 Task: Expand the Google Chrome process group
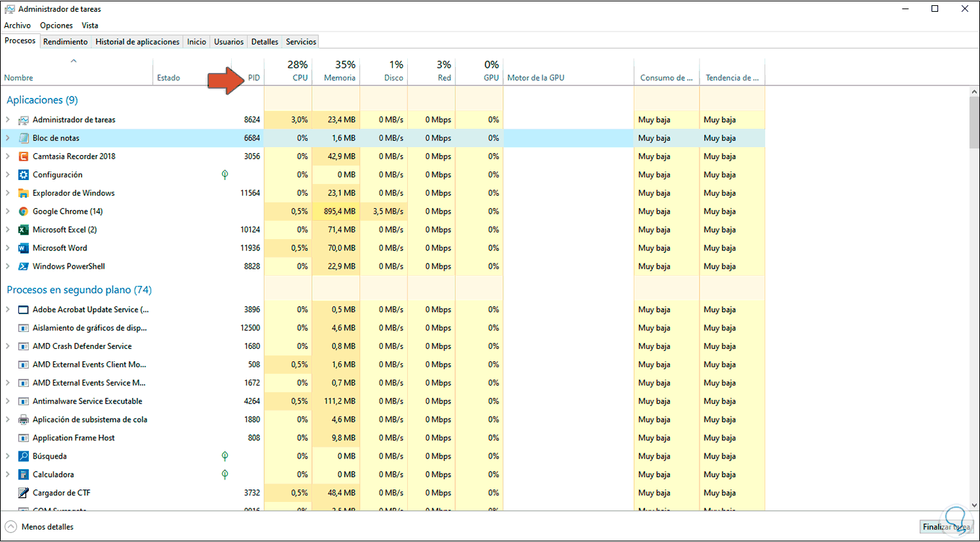pos(8,212)
